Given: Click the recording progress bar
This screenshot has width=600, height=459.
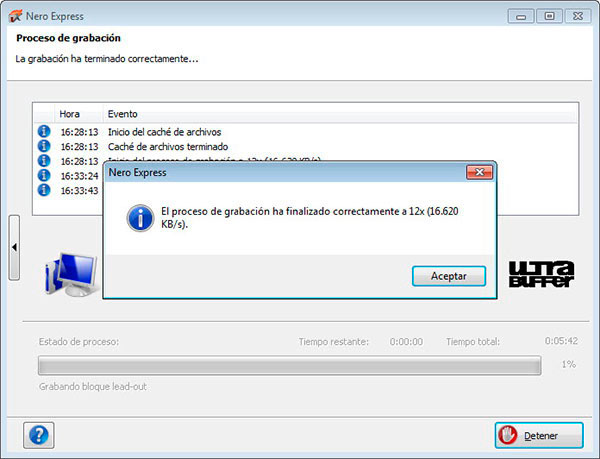Looking at the screenshot, I should (x=290, y=365).
